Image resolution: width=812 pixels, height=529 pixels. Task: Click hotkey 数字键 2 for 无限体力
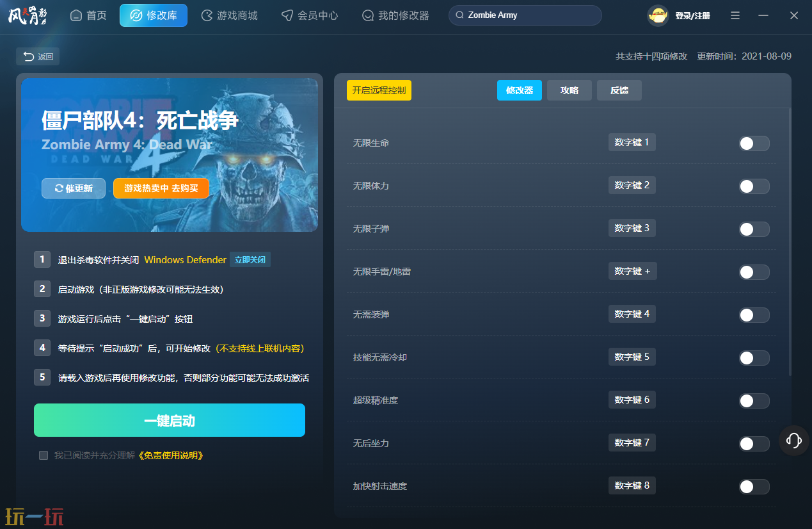[632, 185]
